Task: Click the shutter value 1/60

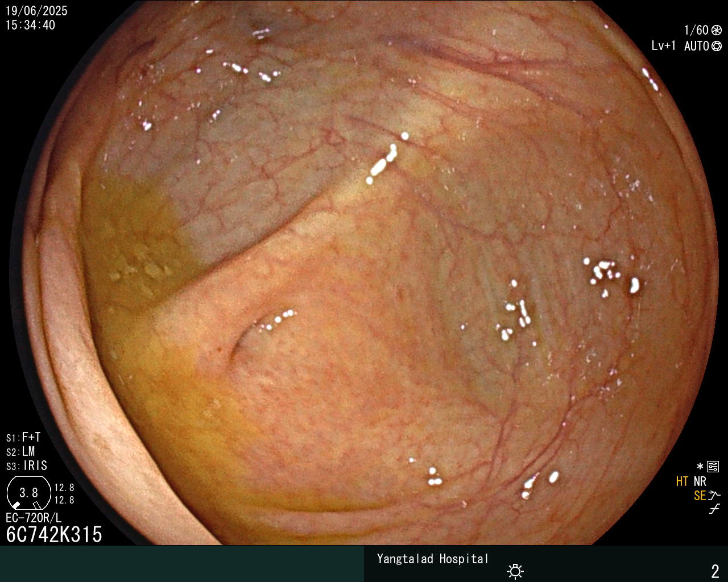Action: (696, 31)
